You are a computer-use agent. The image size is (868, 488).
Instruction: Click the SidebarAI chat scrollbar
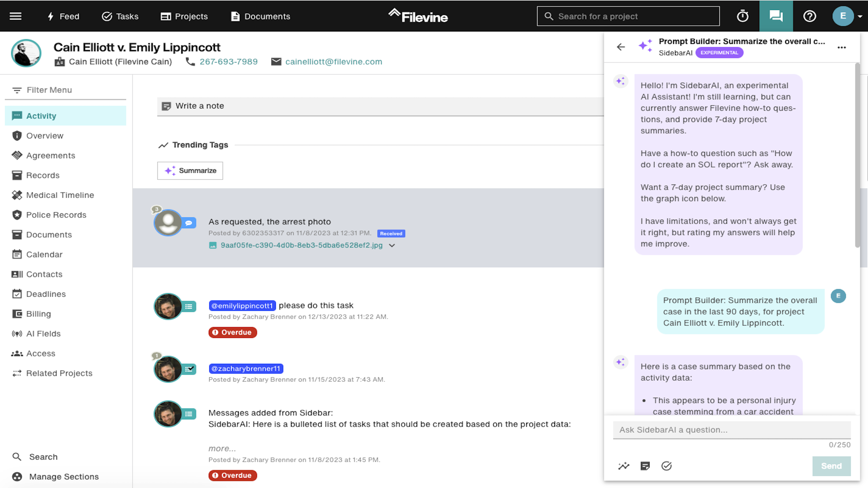[x=857, y=155]
